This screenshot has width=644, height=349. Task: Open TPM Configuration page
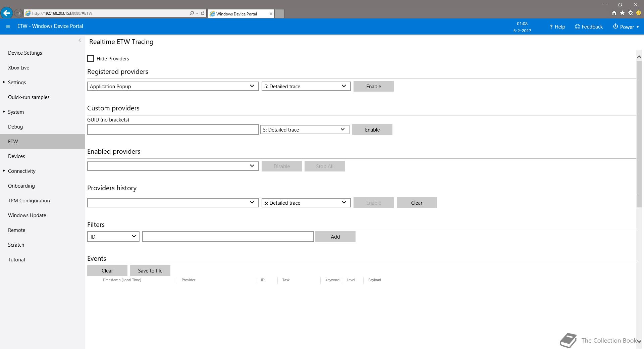pos(43,201)
